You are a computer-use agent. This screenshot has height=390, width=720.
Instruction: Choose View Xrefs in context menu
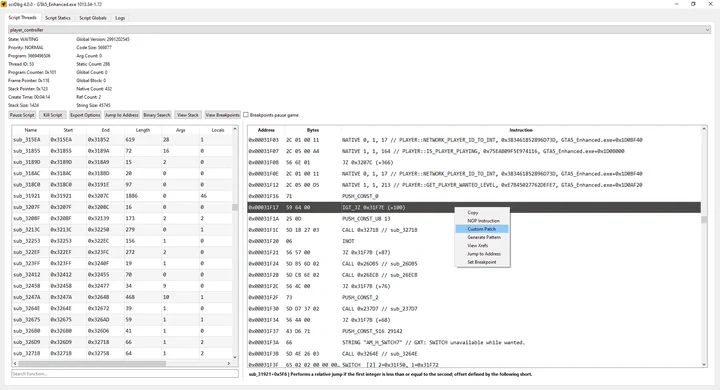(x=482, y=246)
